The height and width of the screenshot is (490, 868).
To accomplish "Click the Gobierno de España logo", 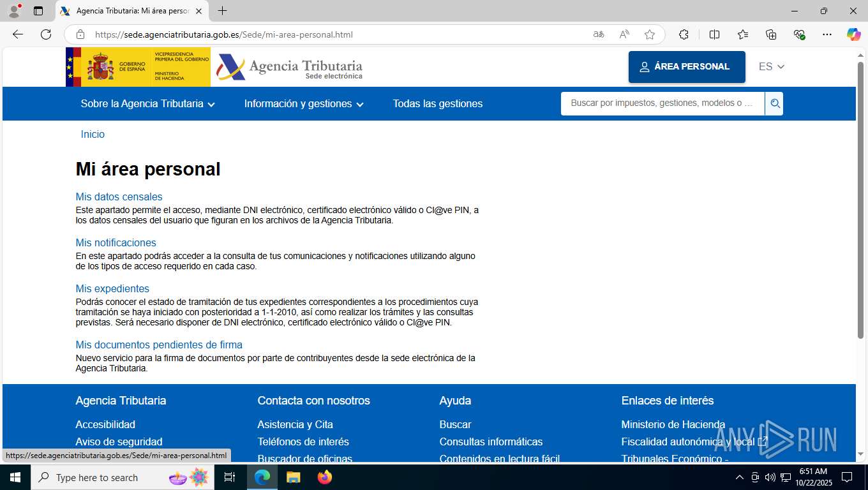I will pyautogui.click(x=138, y=67).
